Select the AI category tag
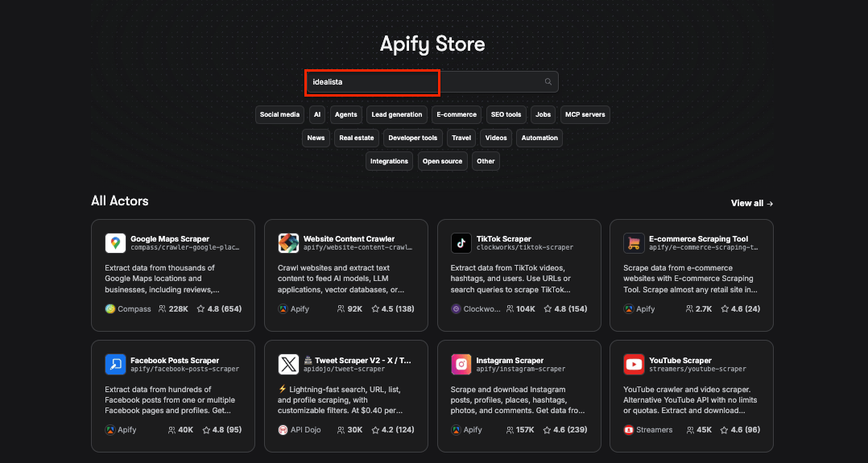Image resolution: width=868 pixels, height=463 pixels. (x=317, y=114)
